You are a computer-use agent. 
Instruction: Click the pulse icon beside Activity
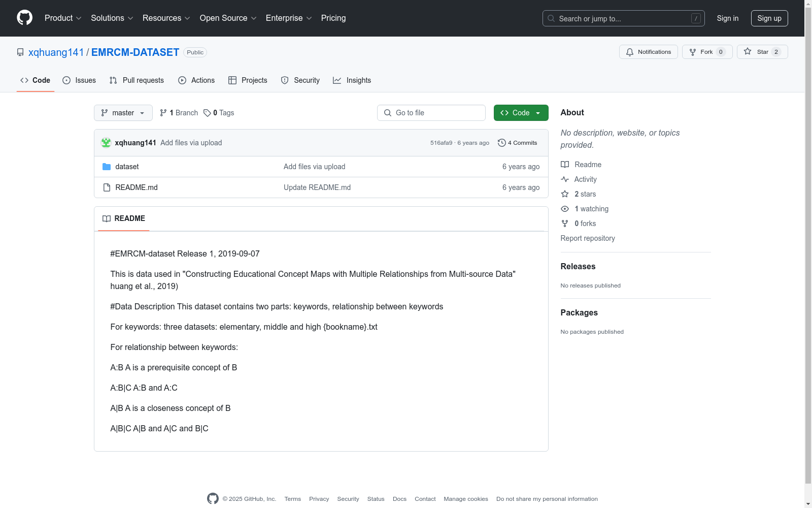565,179
